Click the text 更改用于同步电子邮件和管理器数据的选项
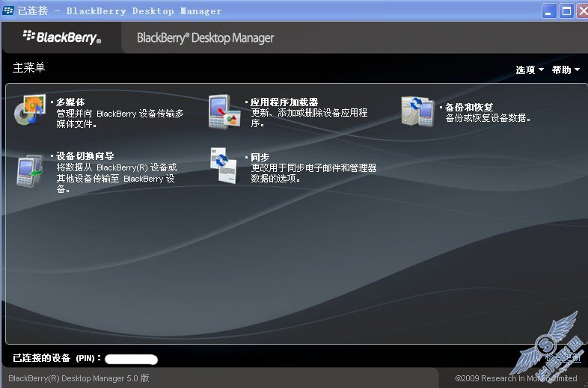The height and width of the screenshot is (388, 588). [313, 173]
